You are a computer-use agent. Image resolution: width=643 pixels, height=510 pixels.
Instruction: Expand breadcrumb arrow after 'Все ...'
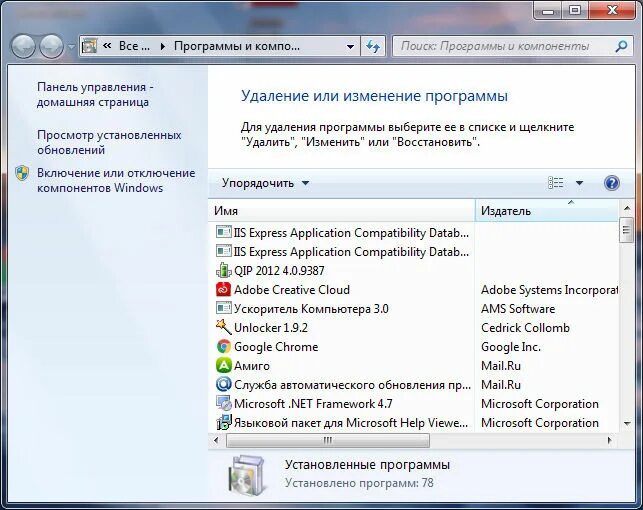[x=162, y=46]
